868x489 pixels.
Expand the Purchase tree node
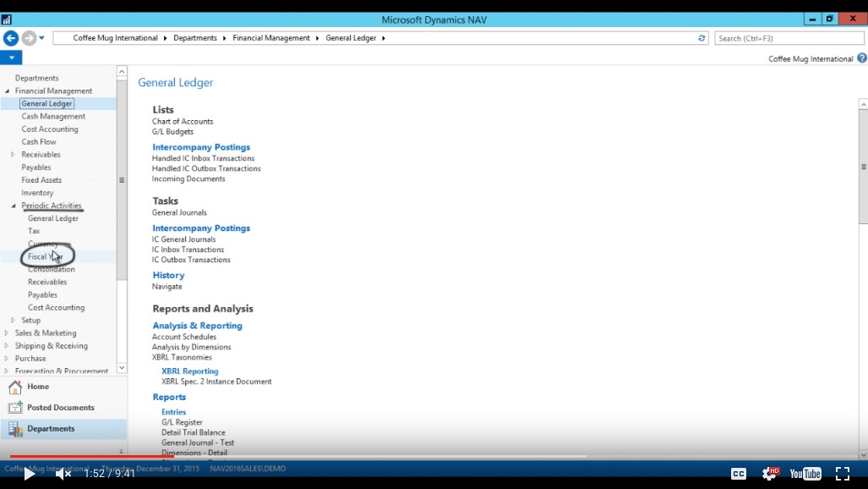pos(7,359)
